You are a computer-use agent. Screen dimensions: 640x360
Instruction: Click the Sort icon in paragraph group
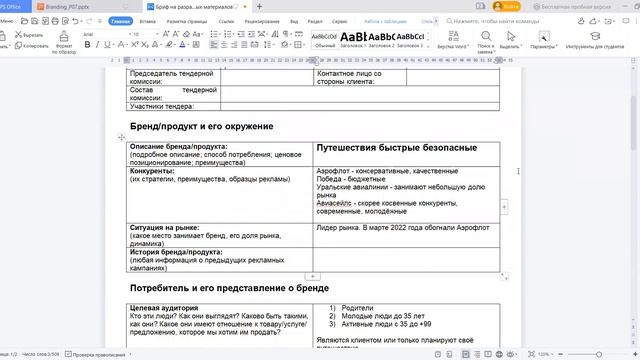275,34
